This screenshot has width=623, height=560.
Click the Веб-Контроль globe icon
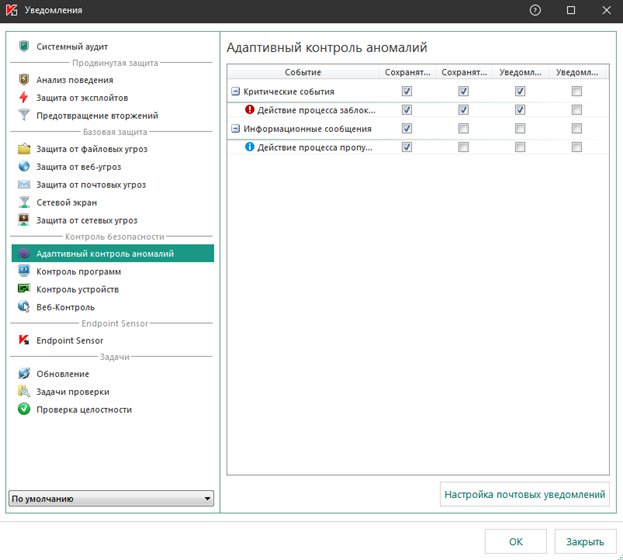coord(24,307)
